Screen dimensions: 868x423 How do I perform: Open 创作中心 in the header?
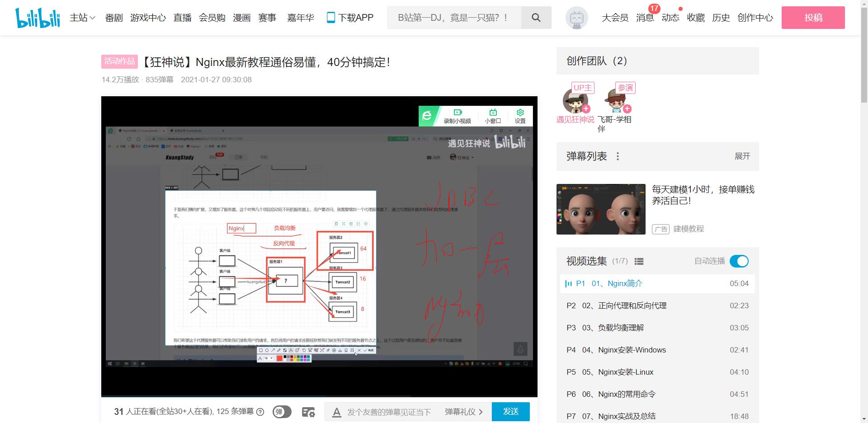click(755, 18)
